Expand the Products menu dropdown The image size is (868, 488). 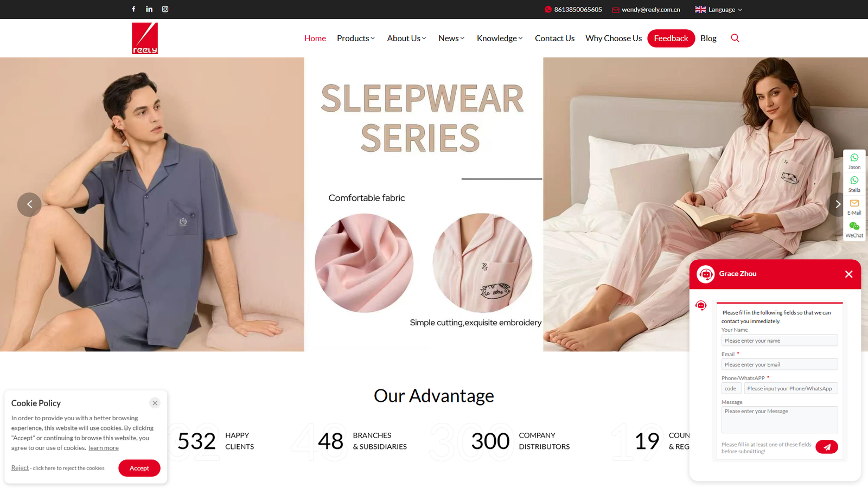(x=356, y=38)
